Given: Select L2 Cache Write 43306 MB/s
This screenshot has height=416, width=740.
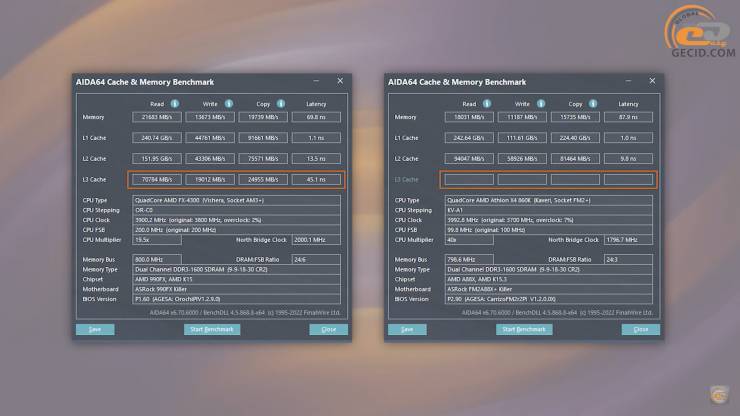Looking at the screenshot, I should click(210, 159).
